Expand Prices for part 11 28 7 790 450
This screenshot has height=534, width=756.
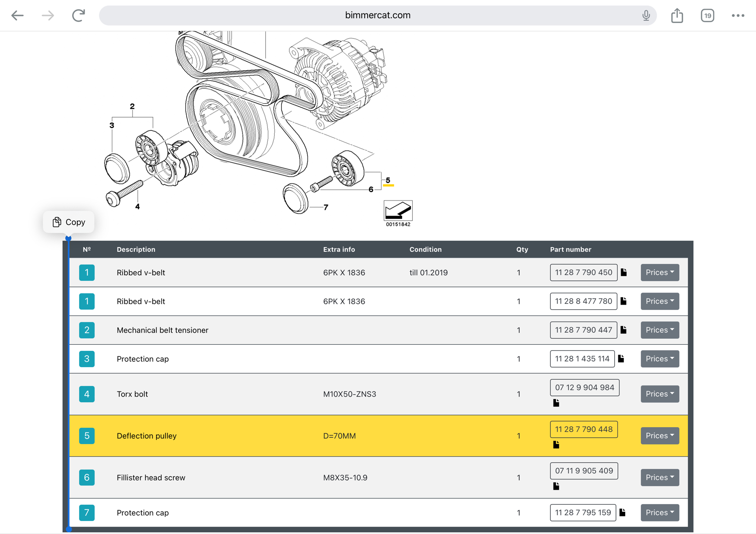click(660, 273)
